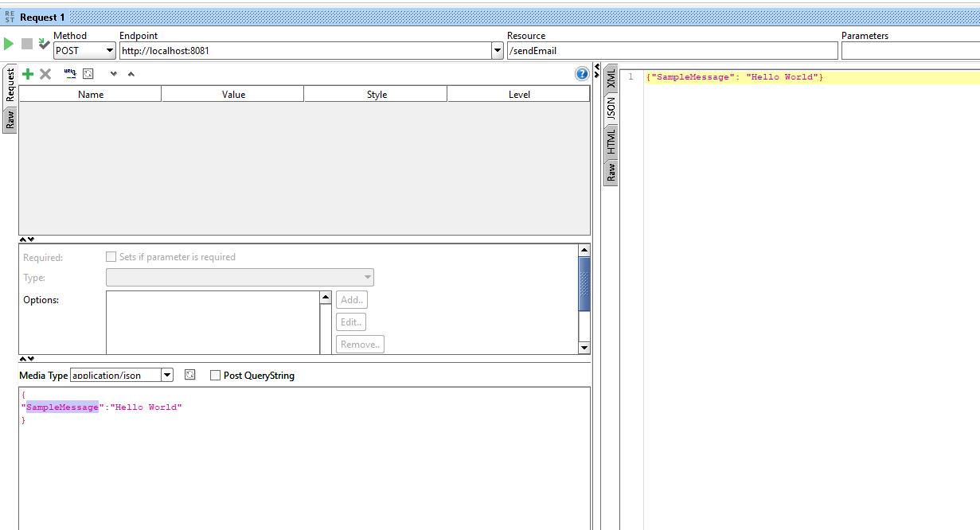The image size is (980, 530).
Task: Click the extract parameters from URL icon
Action: coord(70,73)
